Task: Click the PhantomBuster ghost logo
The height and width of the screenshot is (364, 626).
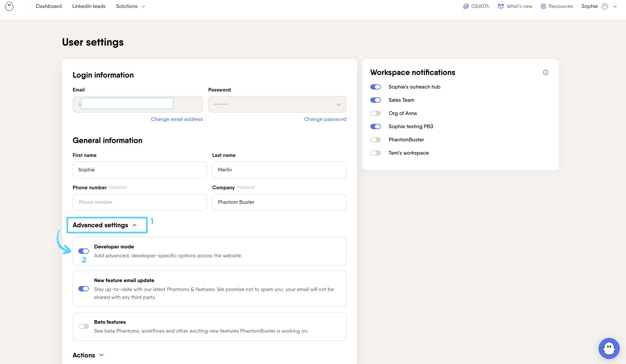Action: (9, 6)
